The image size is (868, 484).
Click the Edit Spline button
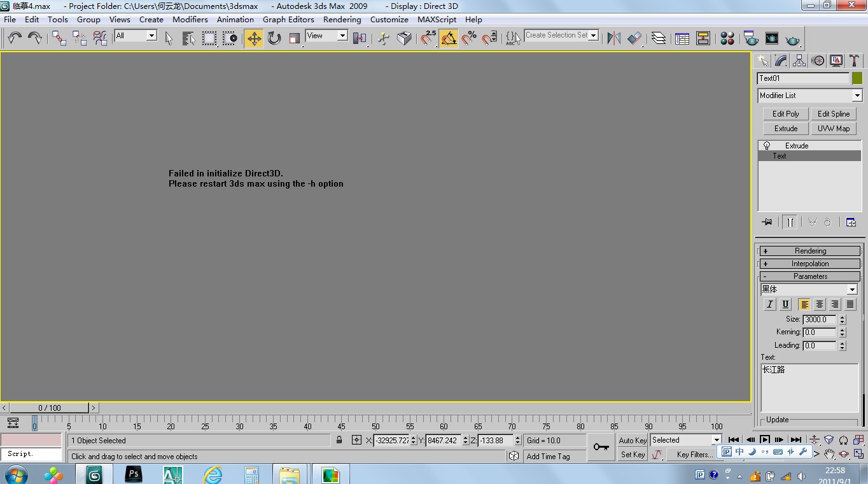pyautogui.click(x=834, y=113)
